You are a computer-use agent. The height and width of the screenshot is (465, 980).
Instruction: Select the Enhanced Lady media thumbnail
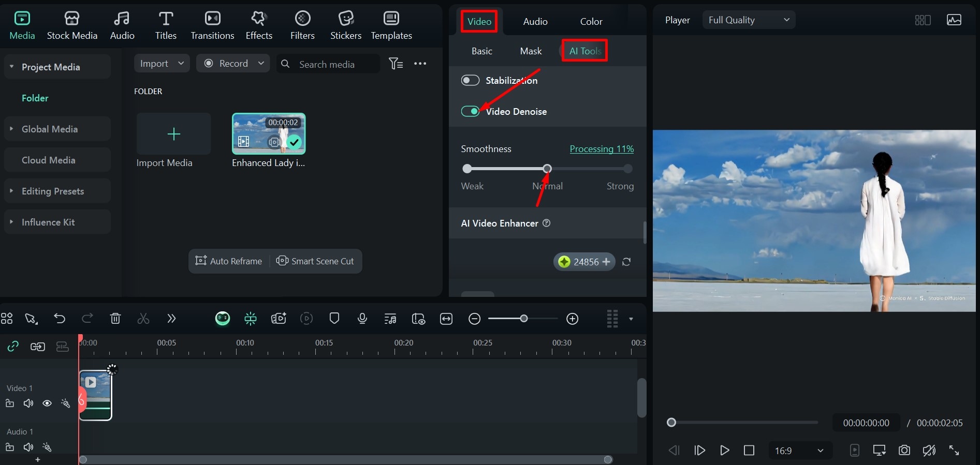269,134
